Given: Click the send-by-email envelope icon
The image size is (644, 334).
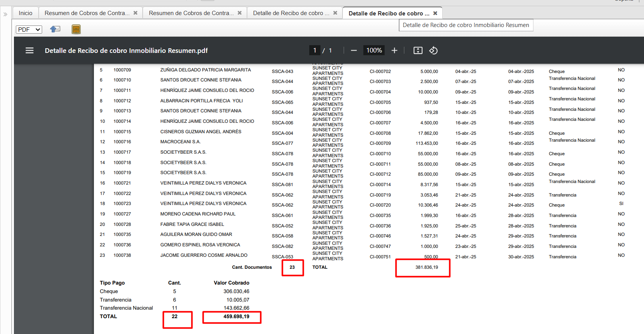Looking at the screenshot, I should (55, 29).
